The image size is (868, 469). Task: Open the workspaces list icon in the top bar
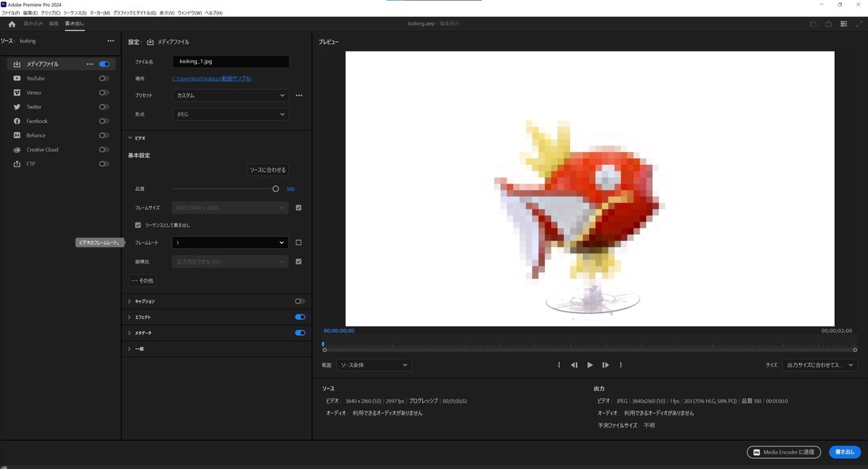pyautogui.click(x=843, y=24)
